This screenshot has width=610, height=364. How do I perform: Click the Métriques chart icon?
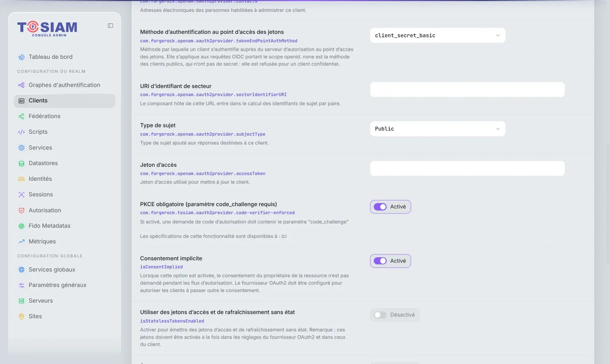point(22,242)
